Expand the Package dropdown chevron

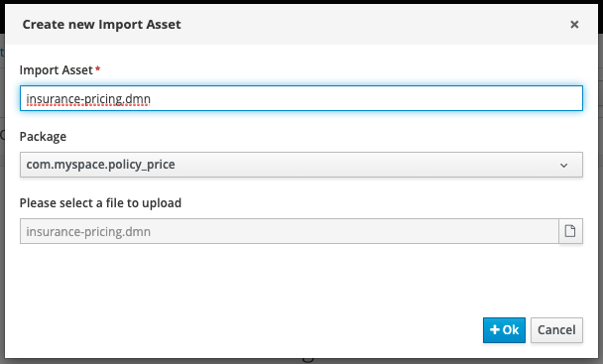(x=563, y=166)
